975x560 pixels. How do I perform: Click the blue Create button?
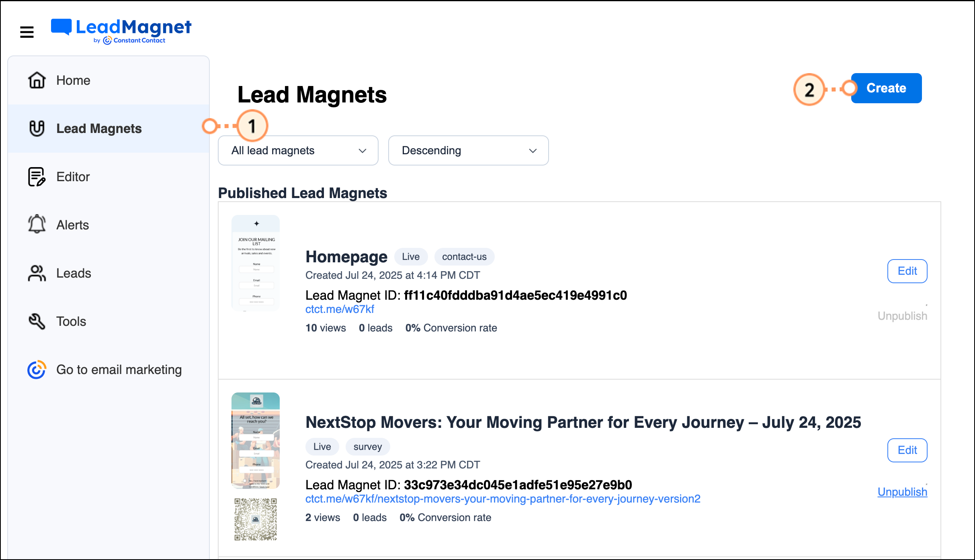886,88
